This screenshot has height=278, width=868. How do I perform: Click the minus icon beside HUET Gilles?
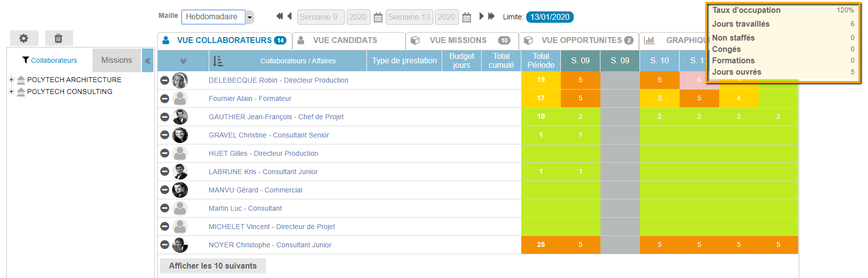[165, 153]
